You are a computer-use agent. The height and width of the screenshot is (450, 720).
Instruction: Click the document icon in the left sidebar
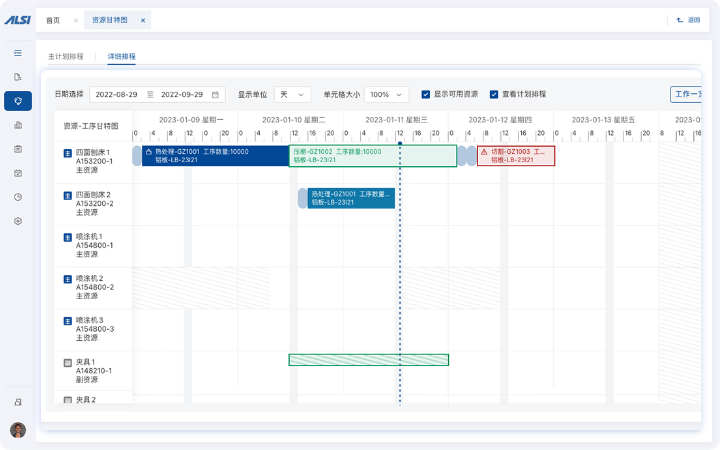coord(18,77)
